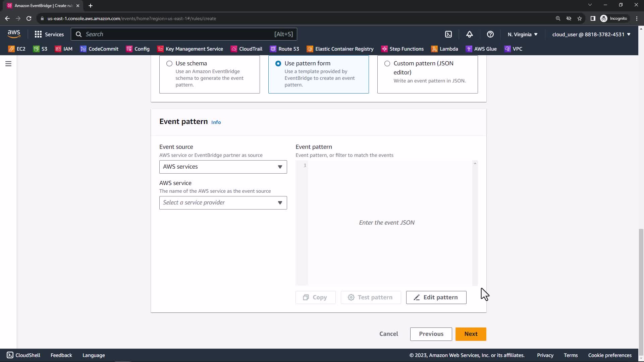
Task: Open the cloud_user account menu
Action: pos(591,34)
